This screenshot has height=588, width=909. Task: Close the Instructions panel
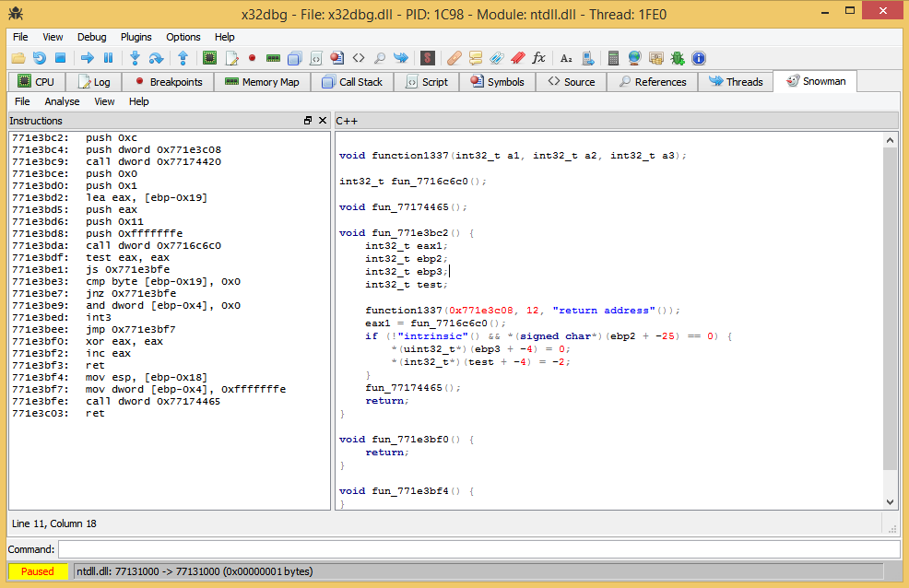(323, 121)
